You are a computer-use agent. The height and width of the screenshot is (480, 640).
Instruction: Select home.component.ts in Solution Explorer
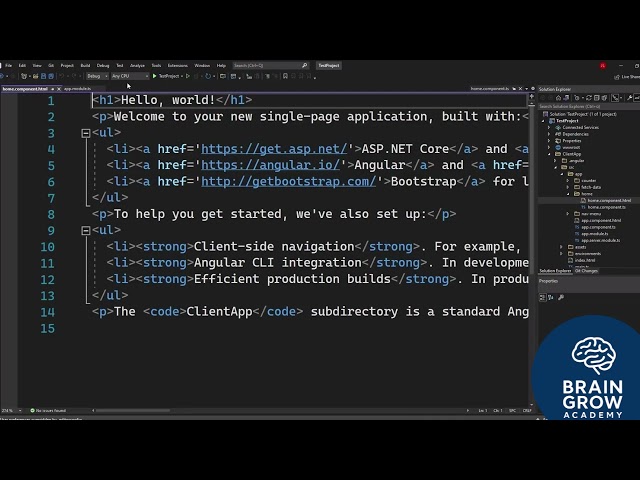click(603, 207)
